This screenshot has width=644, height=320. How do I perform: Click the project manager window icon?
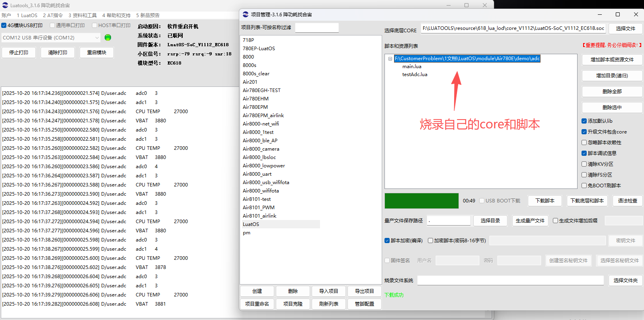246,14
